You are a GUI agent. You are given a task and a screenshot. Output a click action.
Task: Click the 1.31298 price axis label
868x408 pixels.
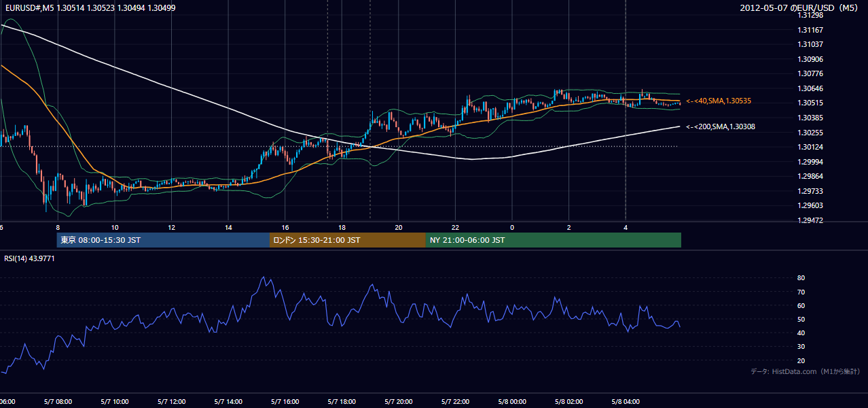[x=811, y=15]
